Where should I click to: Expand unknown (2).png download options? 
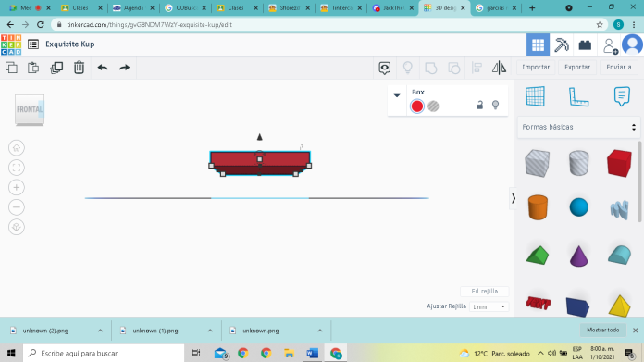point(100,331)
